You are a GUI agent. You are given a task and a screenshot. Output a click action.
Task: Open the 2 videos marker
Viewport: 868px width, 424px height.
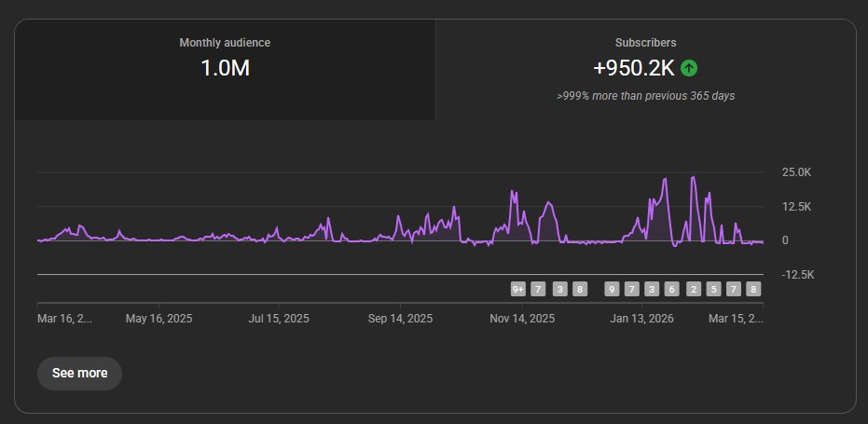tap(694, 289)
